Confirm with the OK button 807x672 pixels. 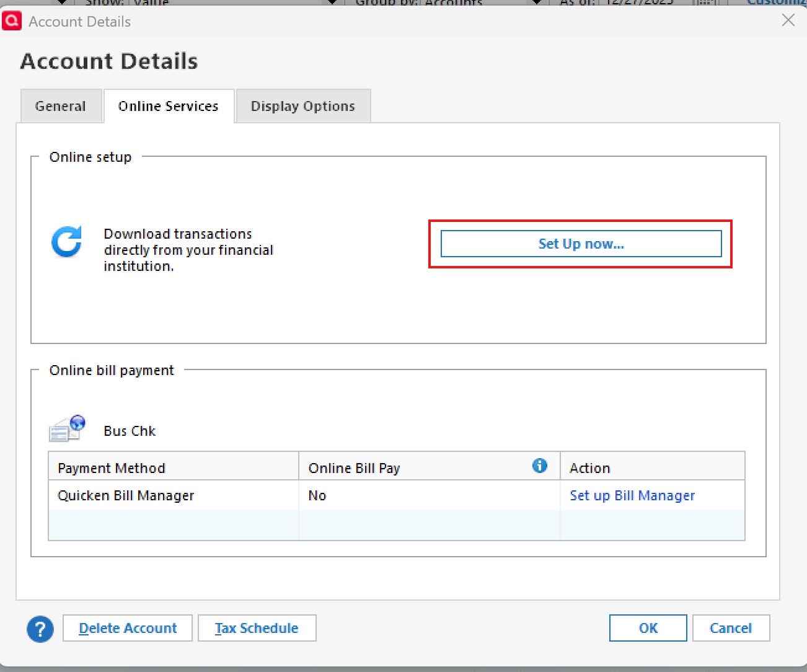pyautogui.click(x=648, y=628)
